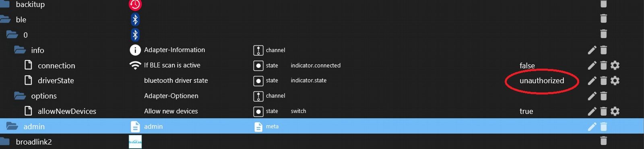
Task: Click the backitup adapter clock icon
Action: [x=135, y=4]
